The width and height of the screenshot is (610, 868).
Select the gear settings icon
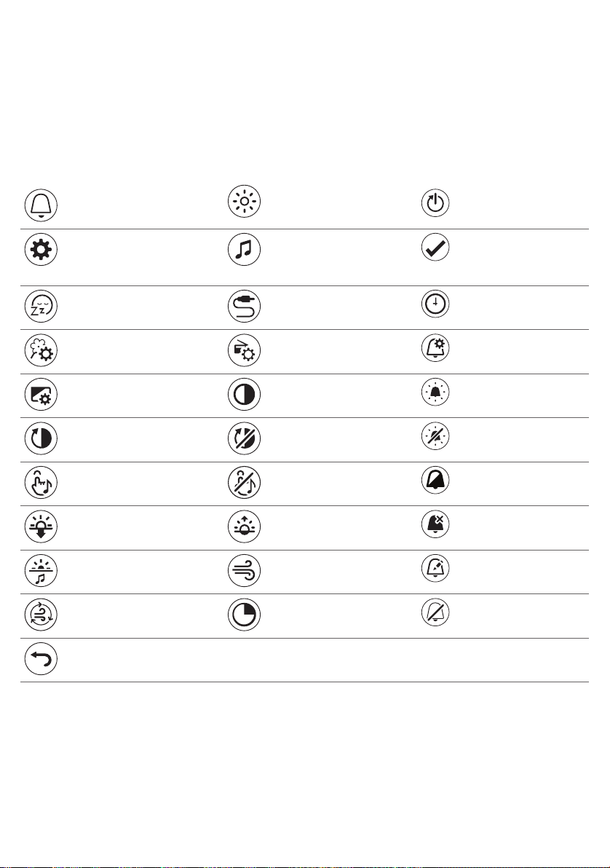(x=41, y=249)
